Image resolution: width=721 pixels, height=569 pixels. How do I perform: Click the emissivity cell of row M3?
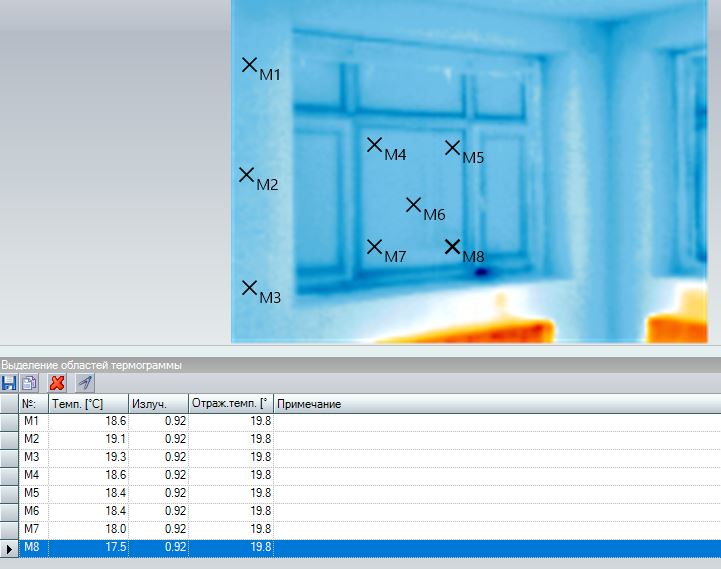158,457
